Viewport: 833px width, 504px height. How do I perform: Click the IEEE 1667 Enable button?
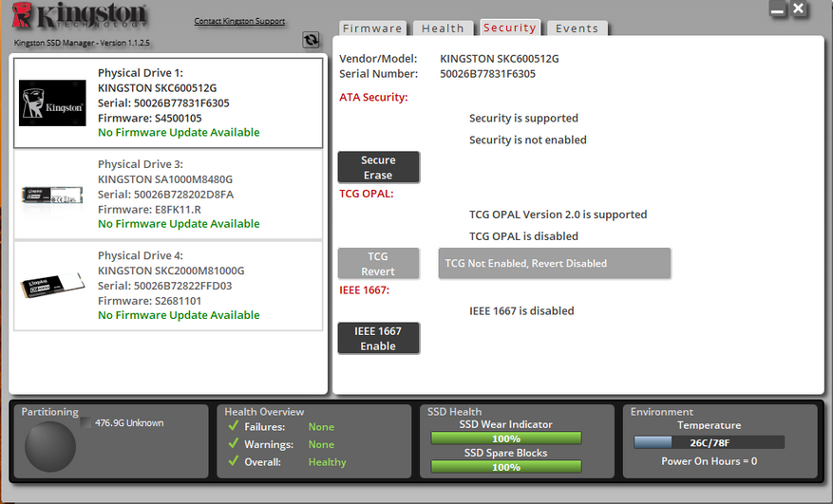tap(378, 338)
